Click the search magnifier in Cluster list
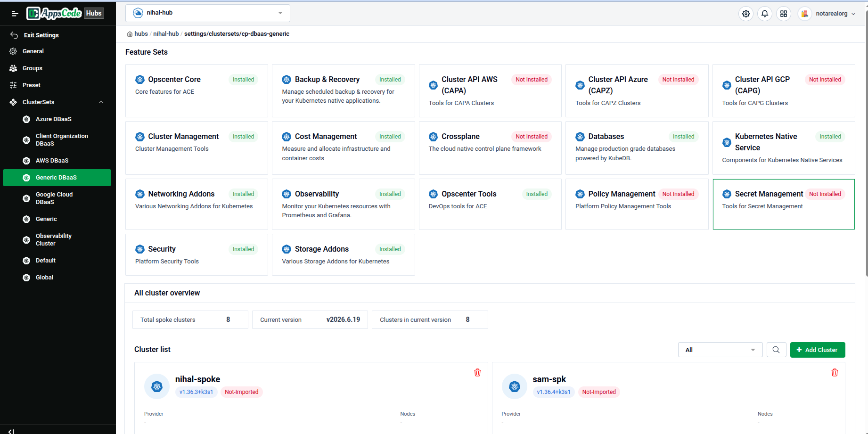868x434 pixels. 776,350
